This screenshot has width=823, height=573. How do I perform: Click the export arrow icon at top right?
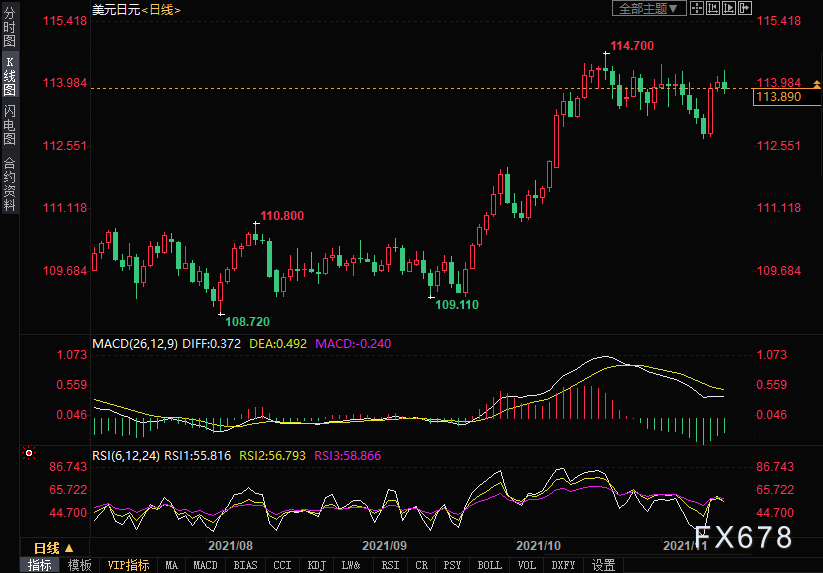pos(745,8)
